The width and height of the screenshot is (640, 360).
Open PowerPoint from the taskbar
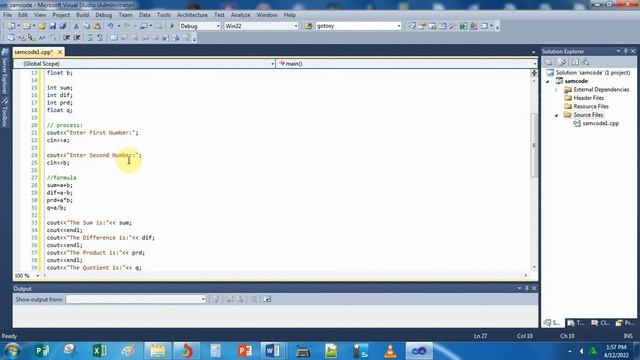pyautogui.click(x=244, y=351)
